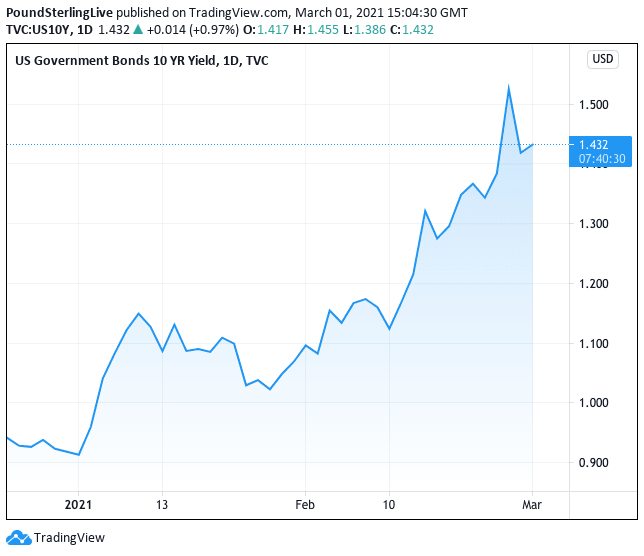Click PoundSterlingLive publisher name in header
The image size is (644, 556).
click(x=57, y=12)
